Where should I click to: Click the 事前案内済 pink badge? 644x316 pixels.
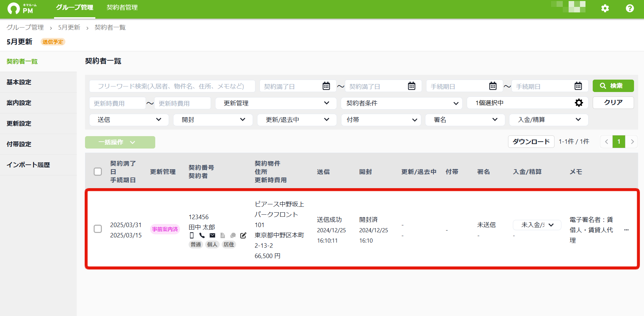pyautogui.click(x=165, y=229)
